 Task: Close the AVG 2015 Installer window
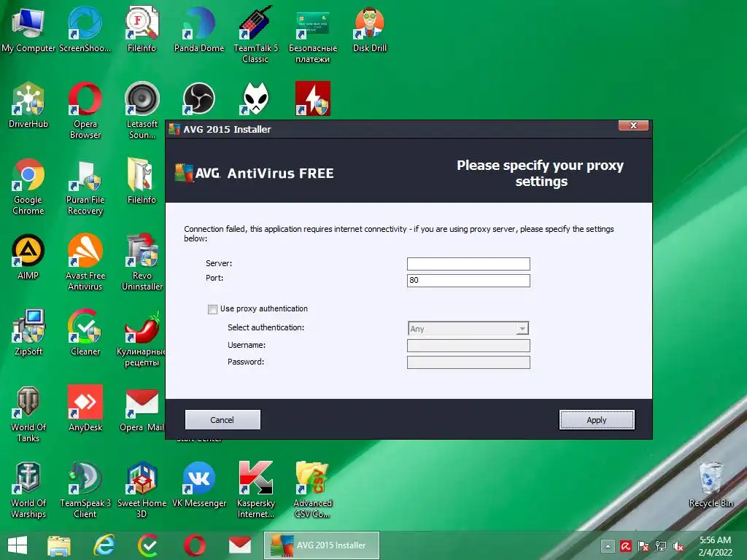633,125
